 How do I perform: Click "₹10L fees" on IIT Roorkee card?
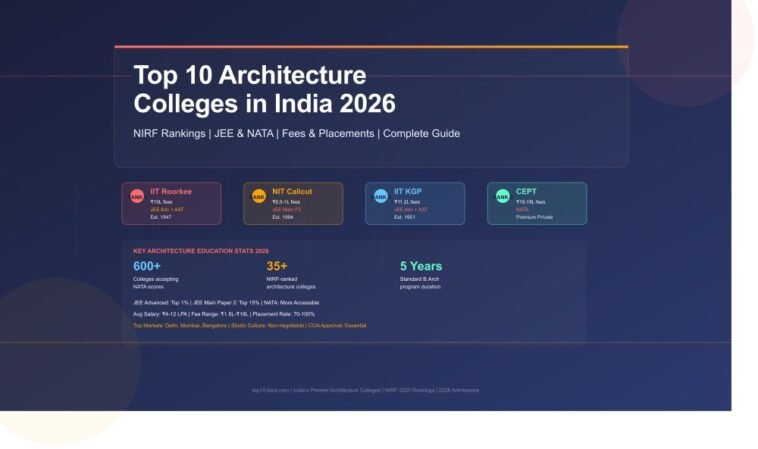(161, 202)
